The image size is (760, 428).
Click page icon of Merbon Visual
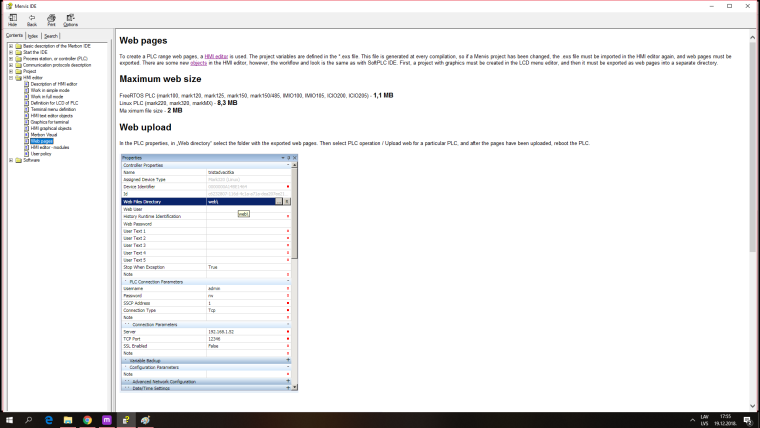27,135
